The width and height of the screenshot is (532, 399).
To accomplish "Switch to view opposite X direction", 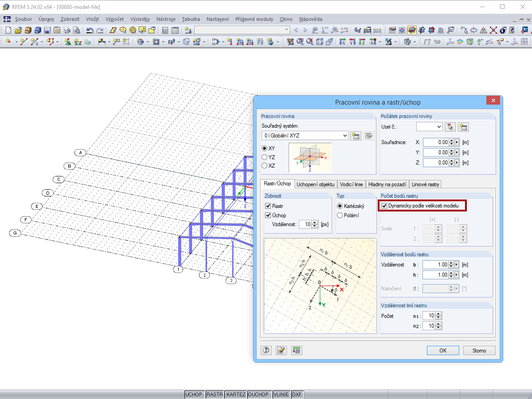I will pyautogui.click(x=373, y=42).
